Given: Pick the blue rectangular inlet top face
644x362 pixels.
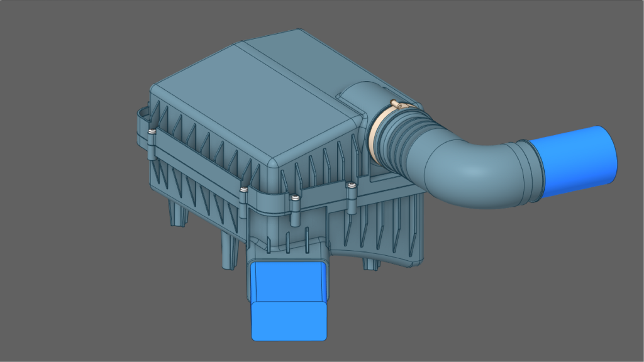Looking at the screenshot, I should click(289, 282).
